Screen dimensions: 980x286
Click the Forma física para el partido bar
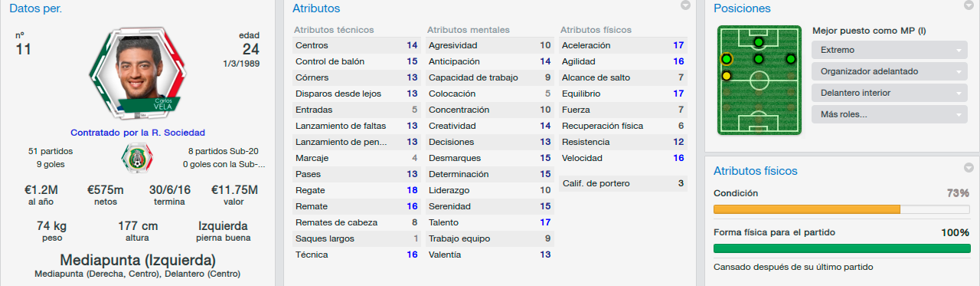pos(841,248)
